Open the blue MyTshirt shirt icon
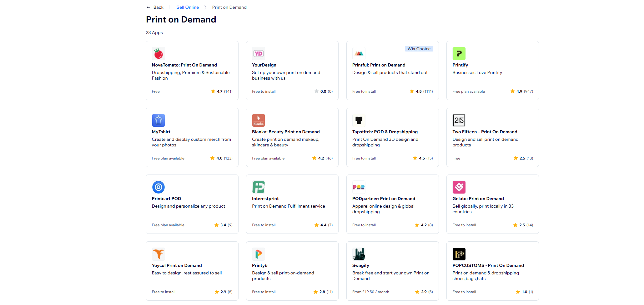 click(x=158, y=121)
